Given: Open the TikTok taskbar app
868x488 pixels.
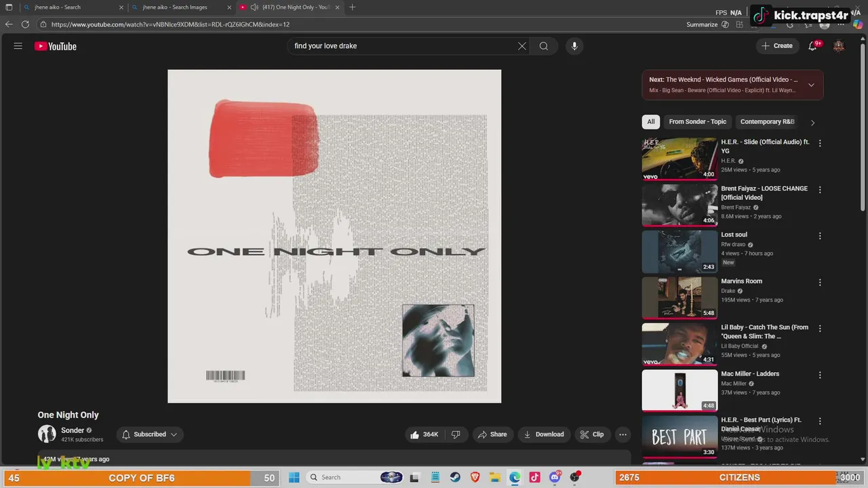Looking at the screenshot, I should coord(535,477).
